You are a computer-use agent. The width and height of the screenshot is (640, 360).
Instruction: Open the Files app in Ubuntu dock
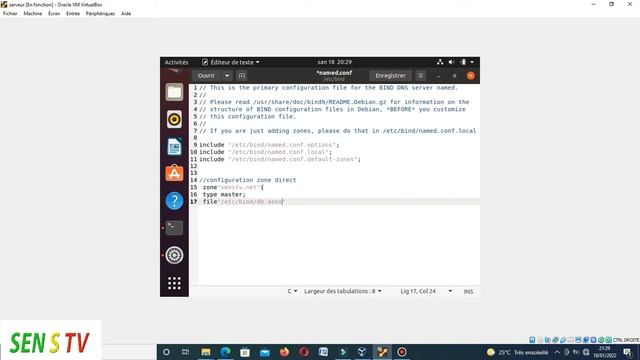coord(174,92)
